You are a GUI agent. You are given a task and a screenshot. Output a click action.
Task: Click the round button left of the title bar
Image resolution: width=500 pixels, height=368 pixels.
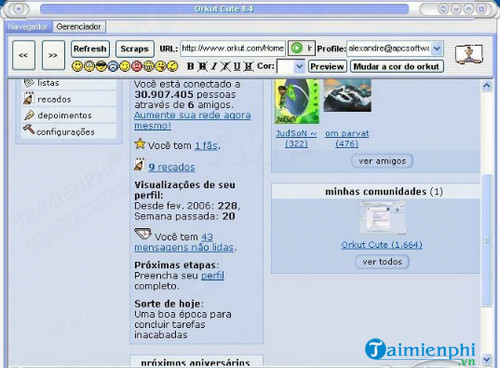pos(19,9)
